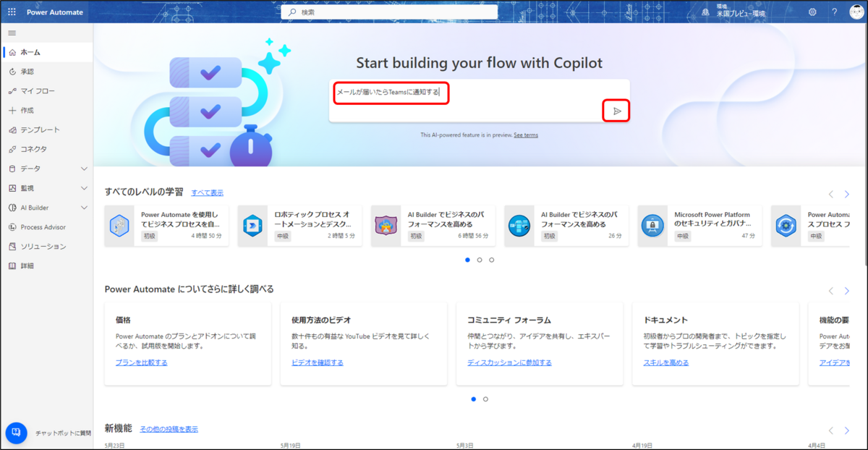Click the ビデオを確認する link
The image size is (868, 450).
[318, 362]
